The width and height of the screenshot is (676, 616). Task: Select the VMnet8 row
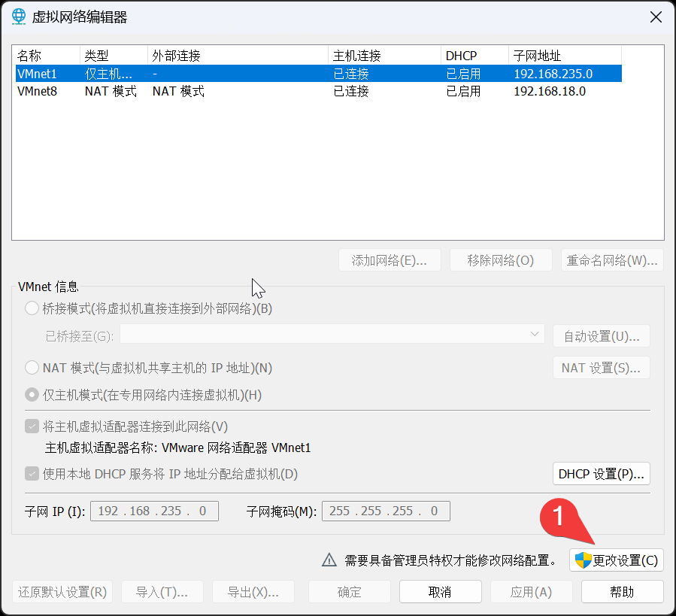click(319, 91)
